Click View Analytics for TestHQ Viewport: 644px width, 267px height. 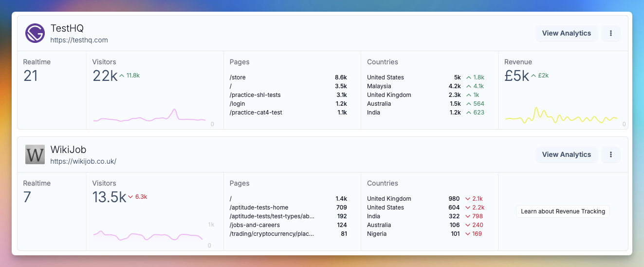point(567,33)
